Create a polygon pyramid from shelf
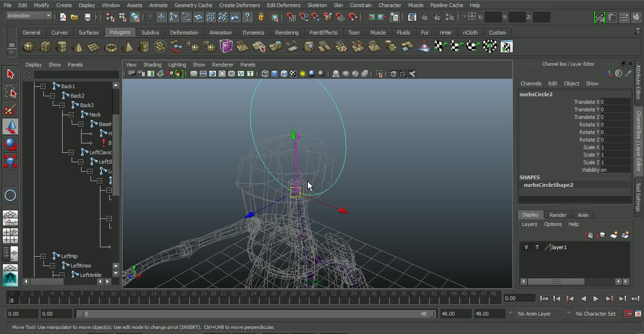The height and width of the screenshot is (334, 644). click(x=127, y=47)
